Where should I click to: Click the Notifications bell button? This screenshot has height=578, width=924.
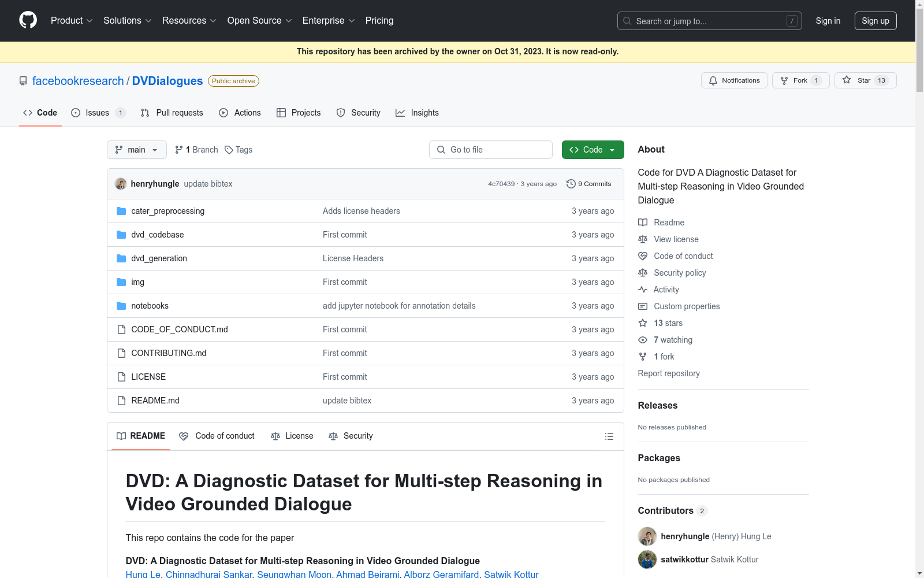(734, 80)
